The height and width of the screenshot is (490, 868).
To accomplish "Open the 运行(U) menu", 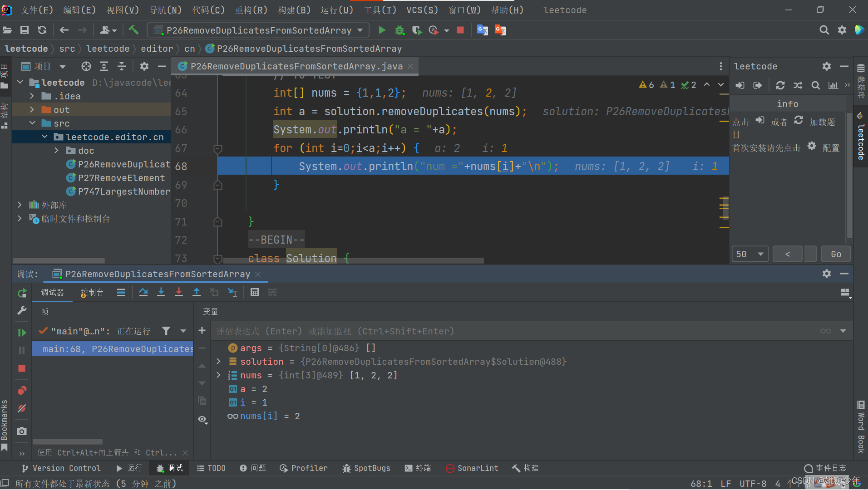I will (x=337, y=10).
